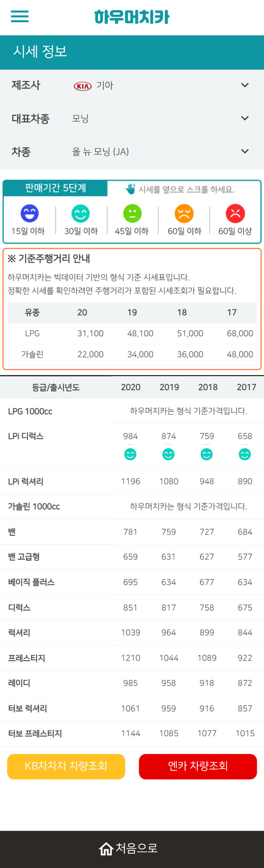Select the 베이직 플러스 row label

click(x=31, y=582)
